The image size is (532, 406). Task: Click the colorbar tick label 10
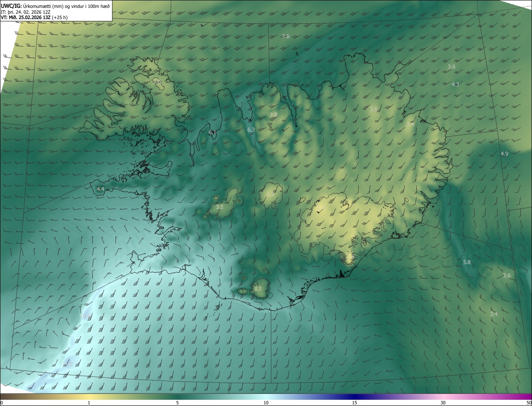tap(266, 403)
